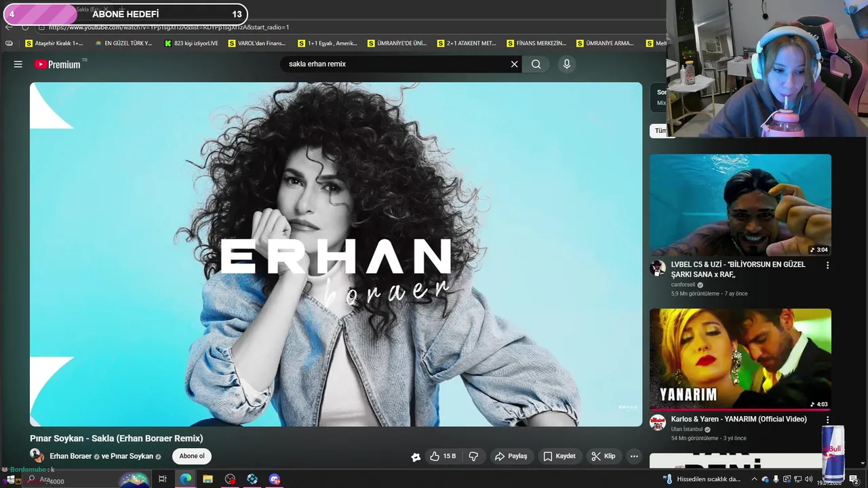
Task: Open the OBS Studio taskbar icon
Action: (230, 479)
